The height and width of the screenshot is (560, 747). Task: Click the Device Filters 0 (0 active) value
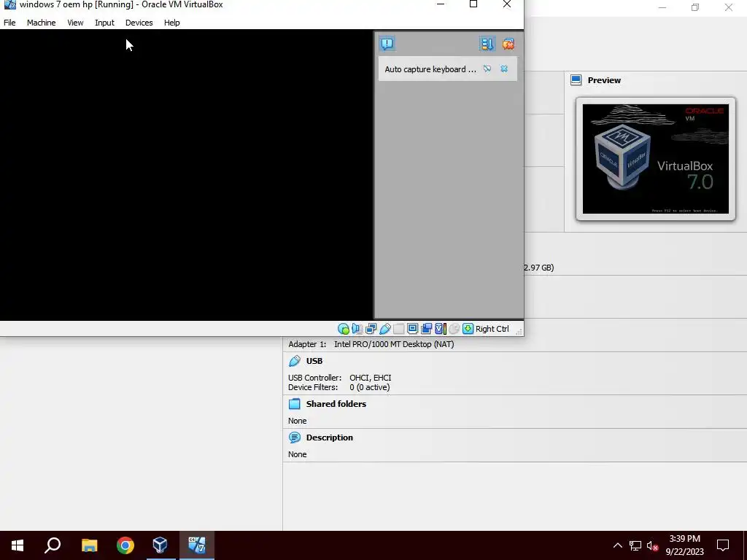tap(369, 387)
